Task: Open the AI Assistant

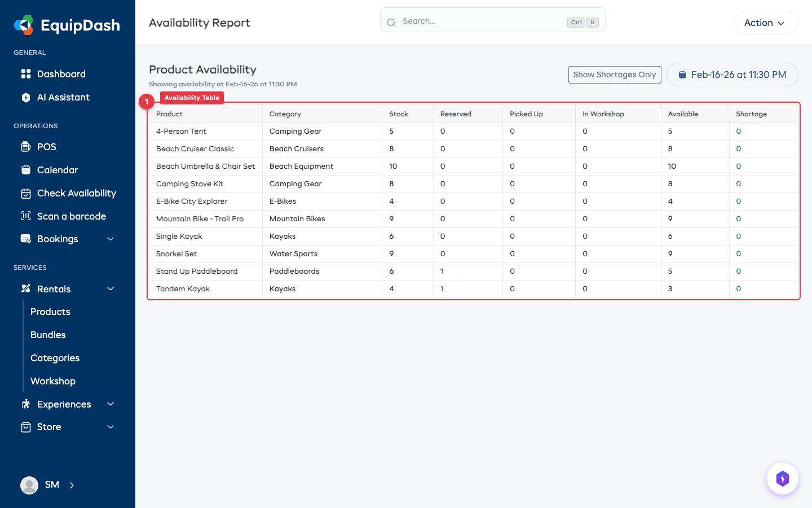Action: (62, 97)
